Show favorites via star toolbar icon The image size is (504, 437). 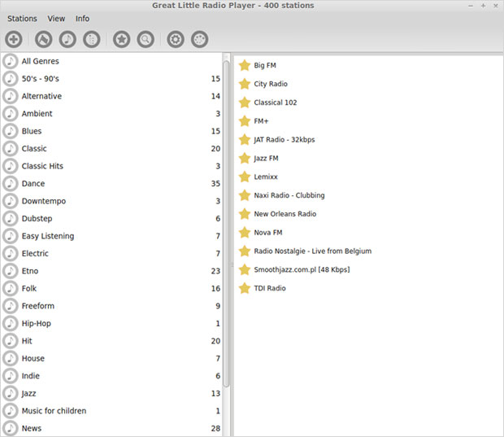pyautogui.click(x=121, y=40)
